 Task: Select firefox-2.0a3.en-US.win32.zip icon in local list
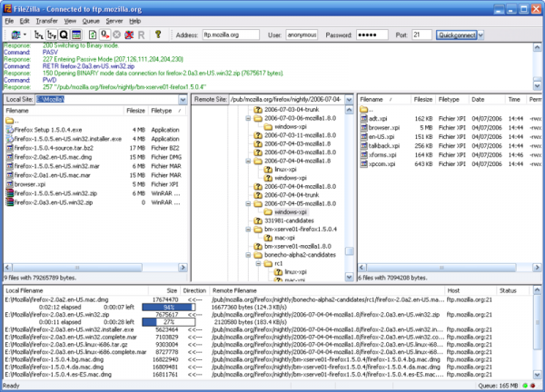[x=10, y=202]
